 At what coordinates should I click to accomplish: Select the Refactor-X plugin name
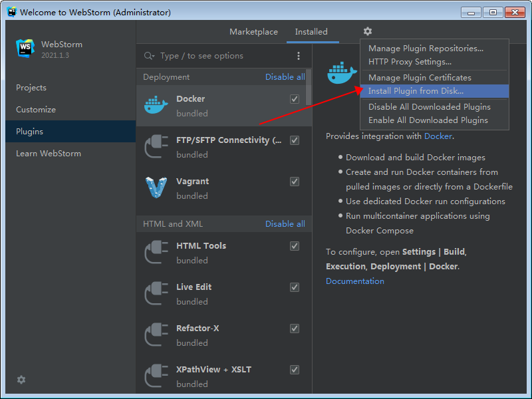point(198,329)
